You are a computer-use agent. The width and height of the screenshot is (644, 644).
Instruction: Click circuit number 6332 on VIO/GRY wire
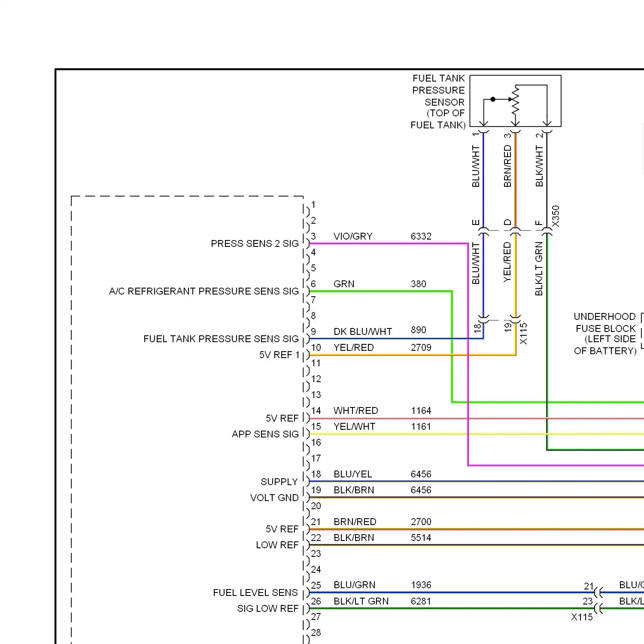pos(421,236)
